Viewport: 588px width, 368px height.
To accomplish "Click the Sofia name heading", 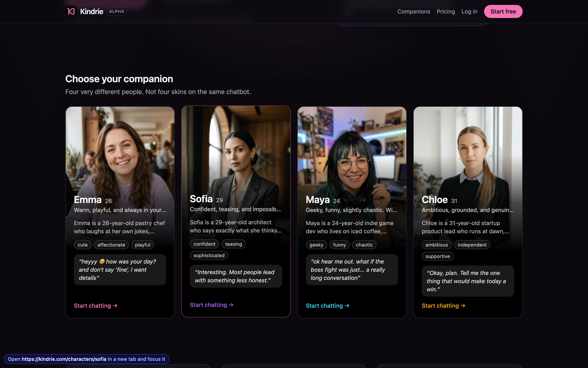I will [201, 199].
